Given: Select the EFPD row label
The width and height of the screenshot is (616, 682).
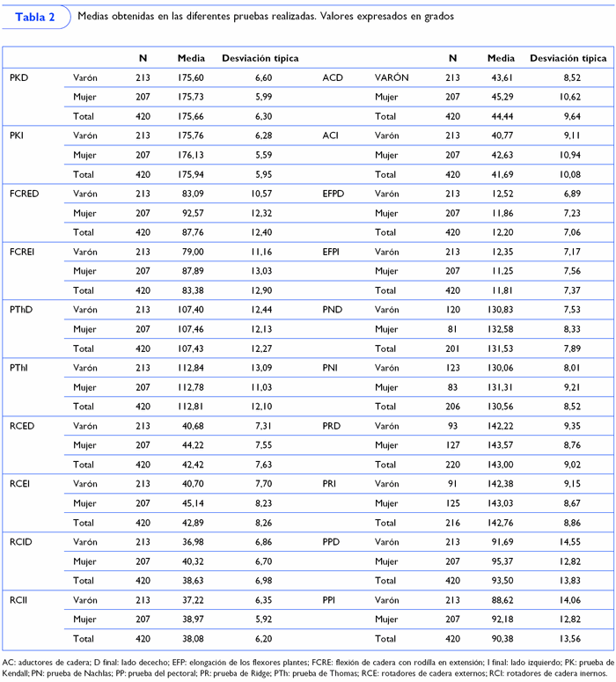Looking at the screenshot, I should tap(335, 193).
